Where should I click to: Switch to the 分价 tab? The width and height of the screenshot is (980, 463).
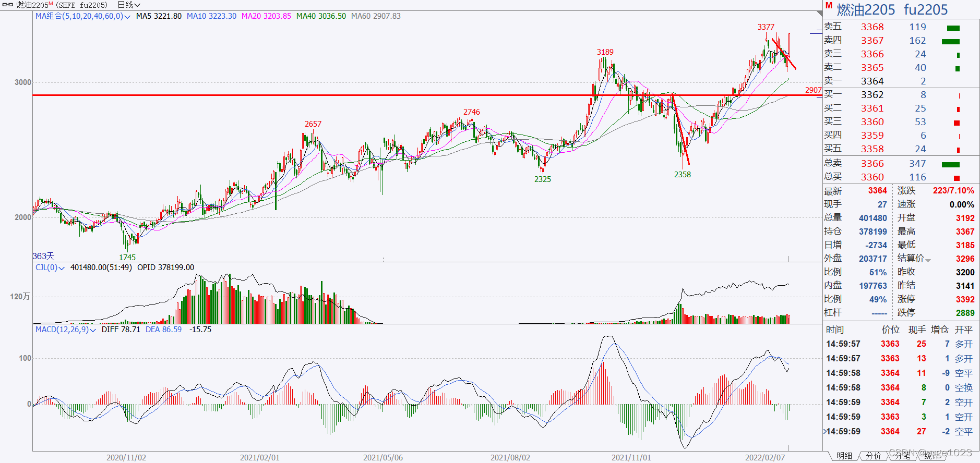point(873,456)
